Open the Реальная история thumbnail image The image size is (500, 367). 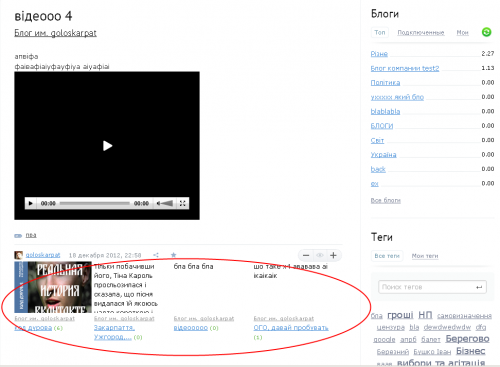[53, 287]
